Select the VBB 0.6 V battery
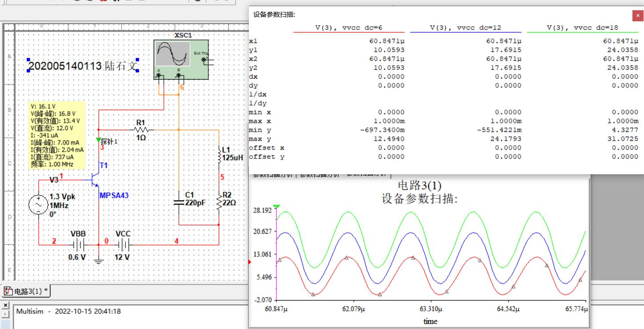644x329 pixels. (x=78, y=245)
